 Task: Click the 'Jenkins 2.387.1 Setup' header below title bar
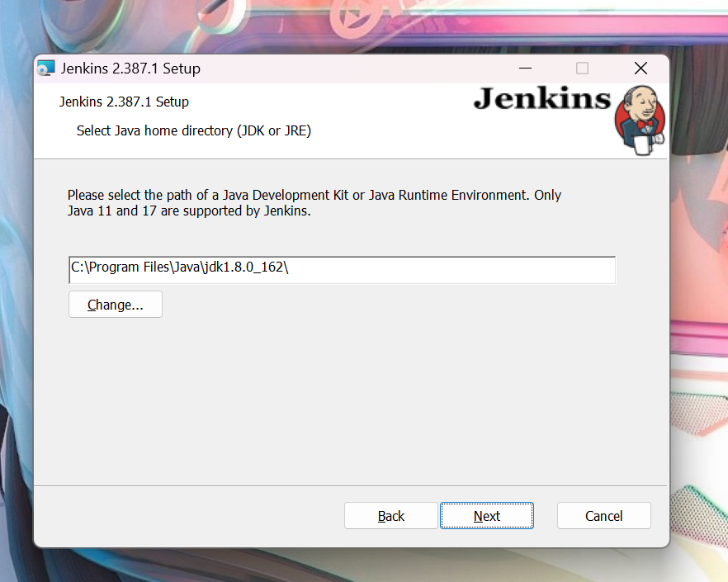coord(124,102)
